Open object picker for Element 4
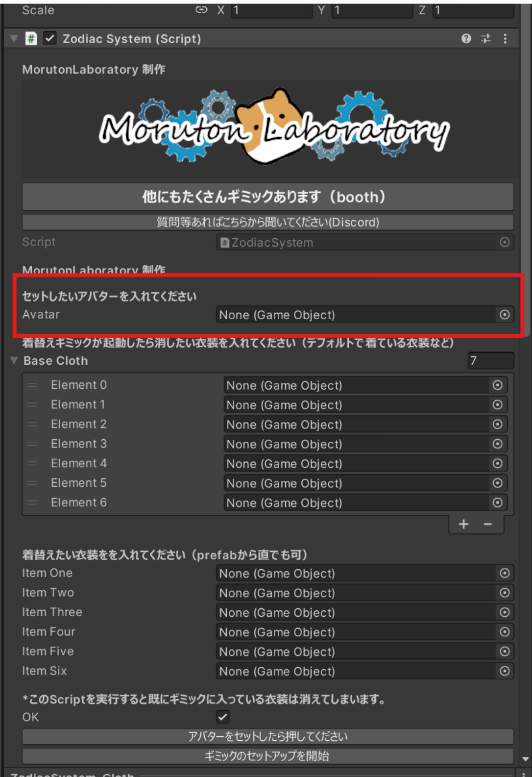 click(497, 464)
